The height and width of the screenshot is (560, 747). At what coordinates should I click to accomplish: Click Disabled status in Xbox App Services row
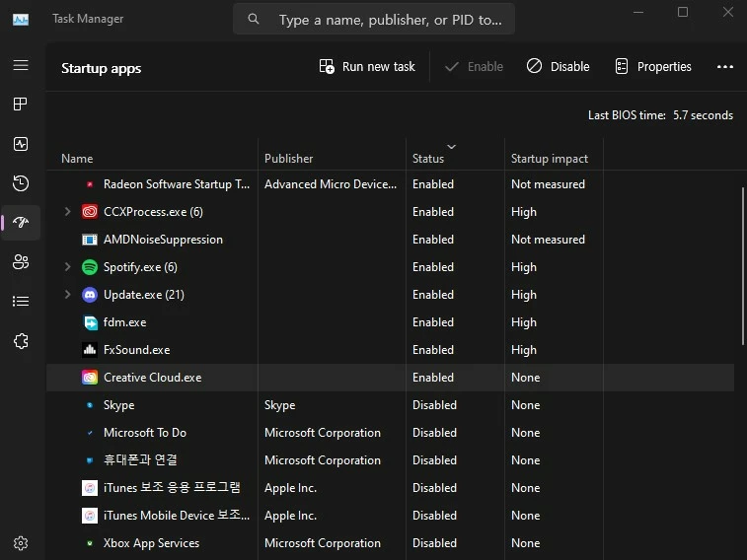click(x=434, y=543)
